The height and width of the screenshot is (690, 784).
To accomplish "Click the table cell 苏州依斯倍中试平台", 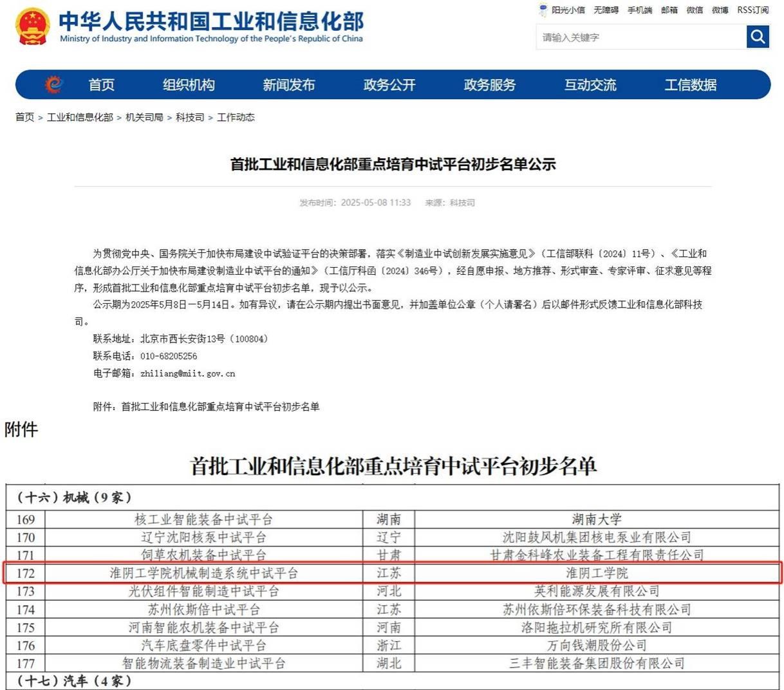I will (x=203, y=610).
